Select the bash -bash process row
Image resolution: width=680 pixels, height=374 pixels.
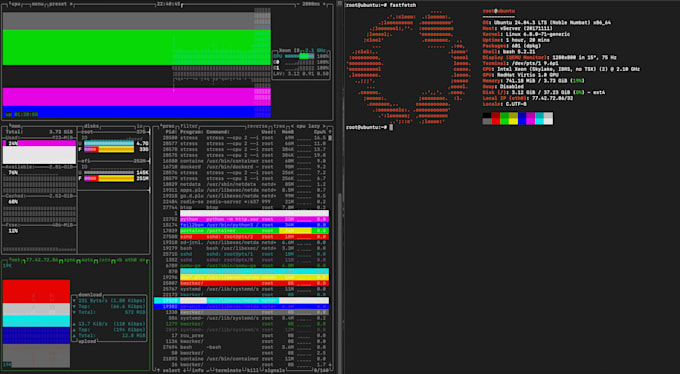(x=242, y=347)
